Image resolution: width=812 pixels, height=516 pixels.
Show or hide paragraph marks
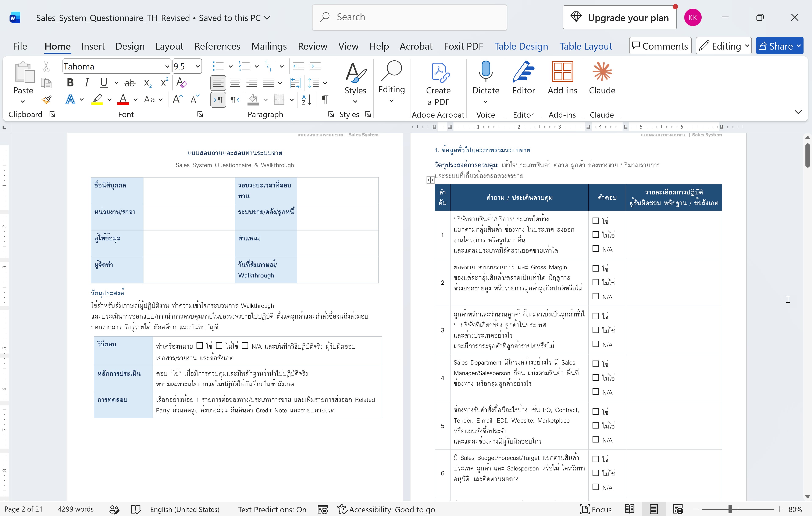(325, 99)
